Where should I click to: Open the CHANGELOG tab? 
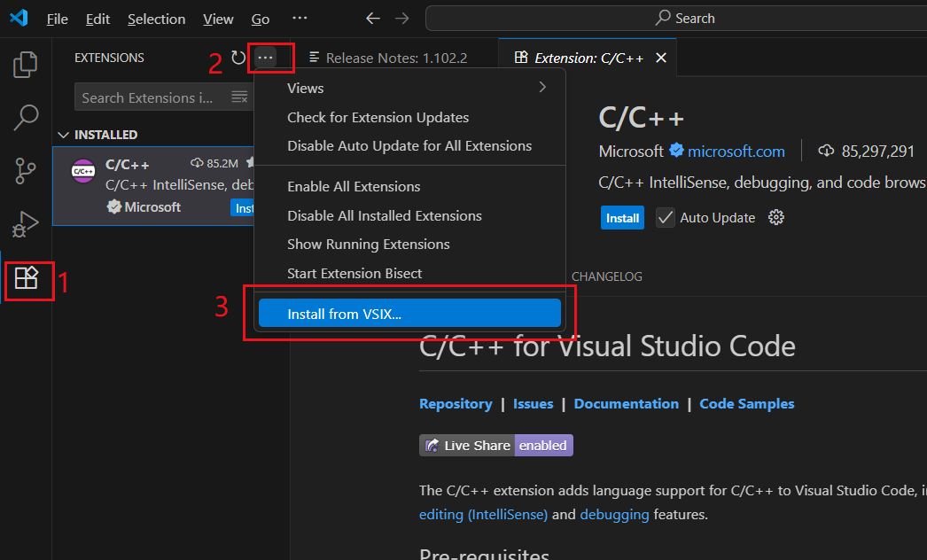pyautogui.click(x=606, y=276)
